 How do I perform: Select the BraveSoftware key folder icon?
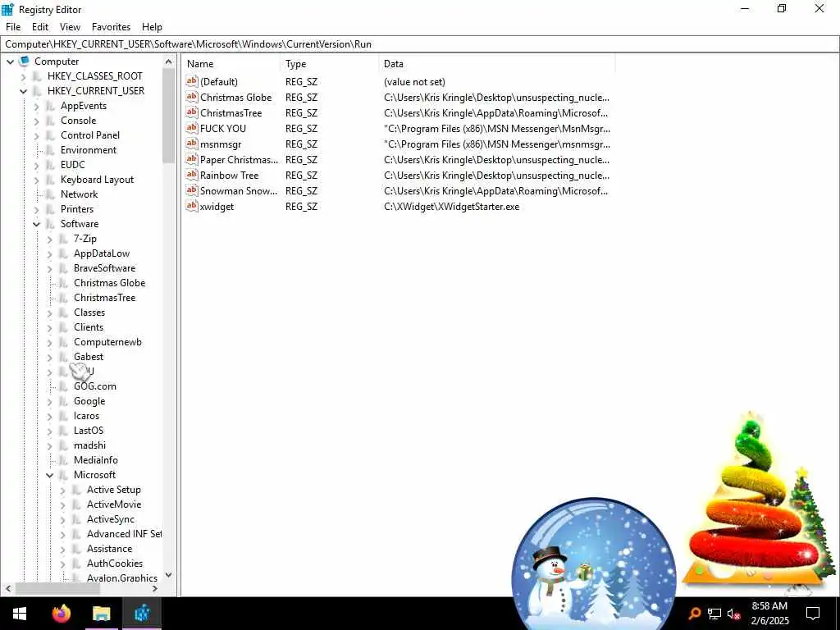pos(64,268)
